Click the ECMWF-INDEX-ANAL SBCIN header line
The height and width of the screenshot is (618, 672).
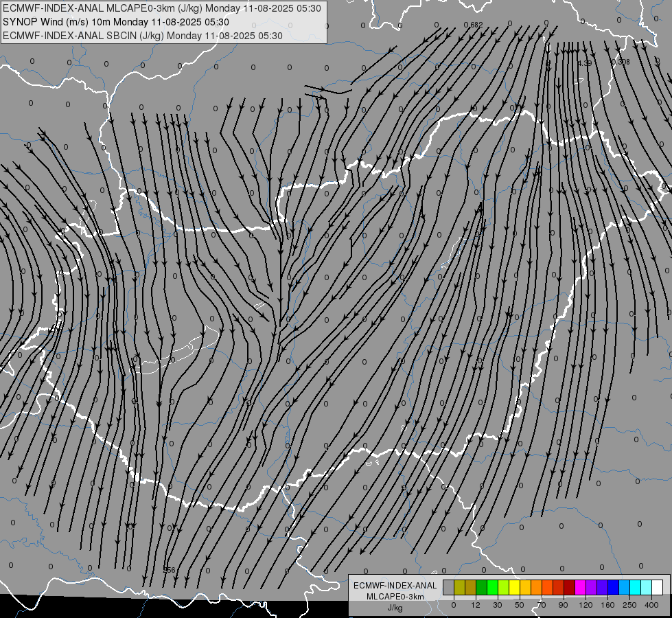pyautogui.click(x=143, y=36)
